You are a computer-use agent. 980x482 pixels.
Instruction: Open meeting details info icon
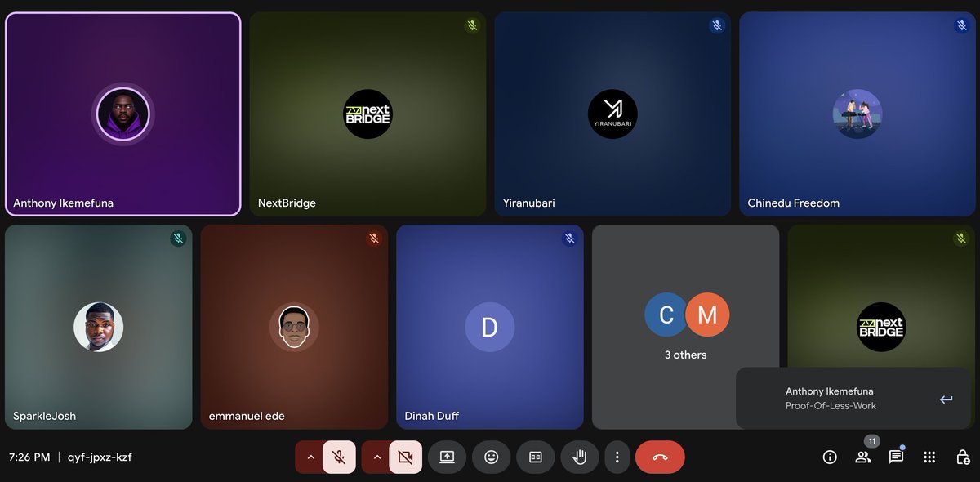[830, 457]
